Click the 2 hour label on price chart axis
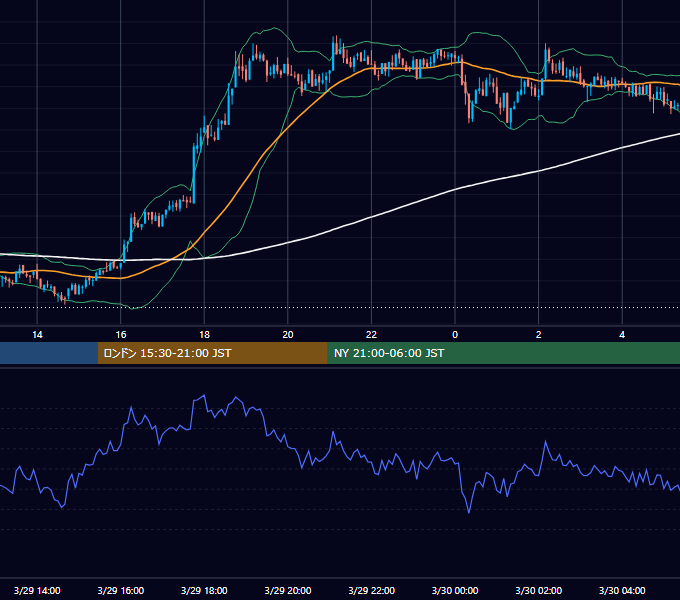 click(x=539, y=335)
